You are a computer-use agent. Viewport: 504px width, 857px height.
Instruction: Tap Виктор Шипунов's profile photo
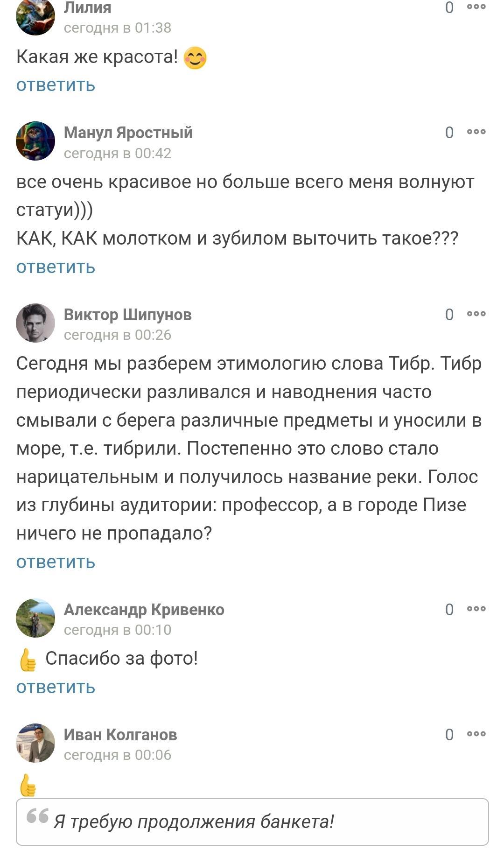click(x=35, y=323)
